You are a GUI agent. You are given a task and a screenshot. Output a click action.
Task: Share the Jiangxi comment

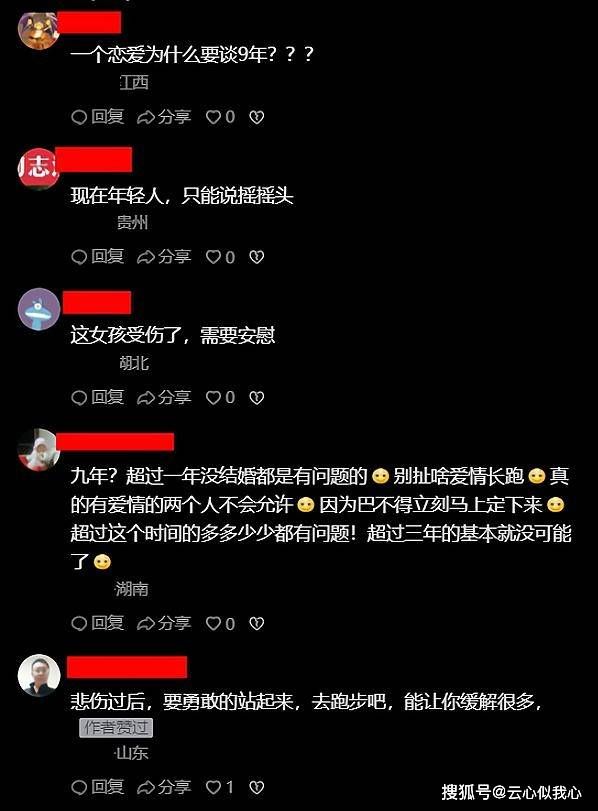point(163,117)
